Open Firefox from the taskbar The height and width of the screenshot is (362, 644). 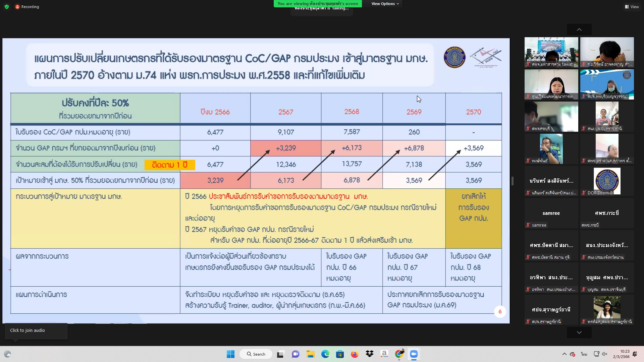tap(355, 354)
